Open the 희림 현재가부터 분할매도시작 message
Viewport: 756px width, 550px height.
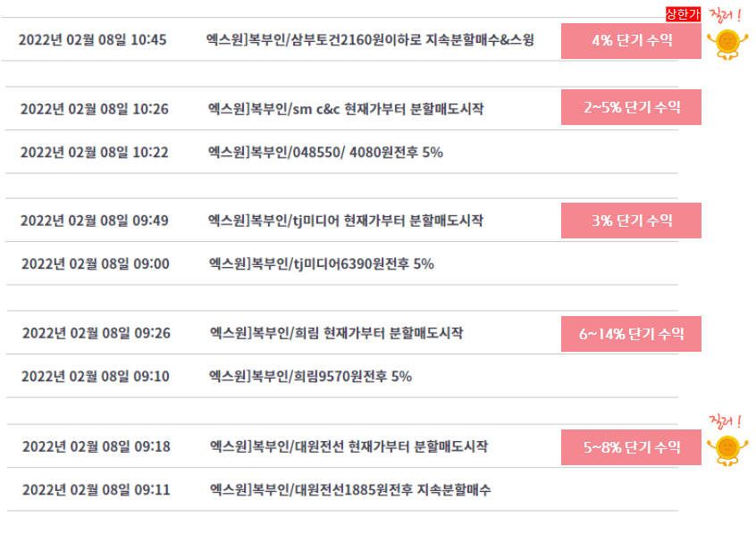point(337,333)
